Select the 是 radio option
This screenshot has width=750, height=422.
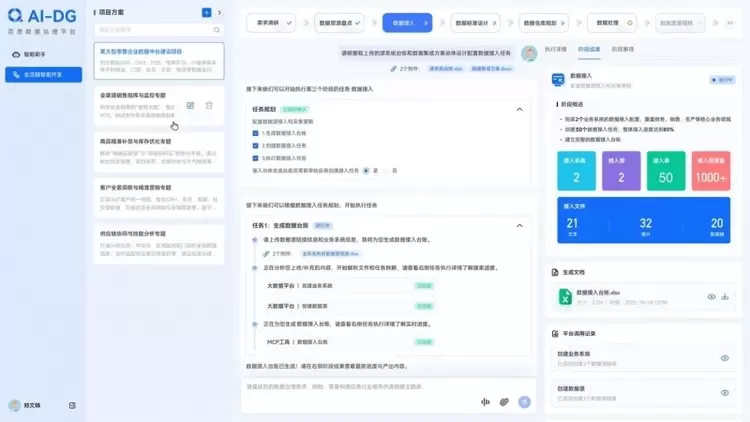[x=366, y=171]
